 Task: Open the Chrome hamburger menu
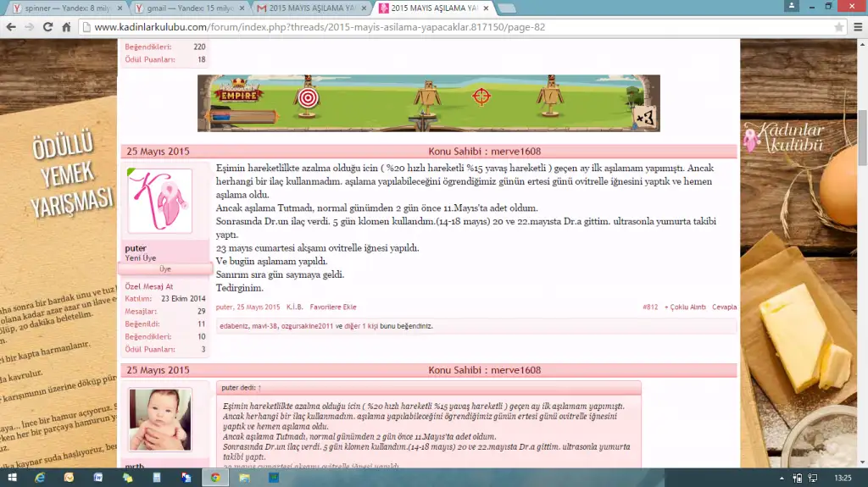(x=856, y=27)
